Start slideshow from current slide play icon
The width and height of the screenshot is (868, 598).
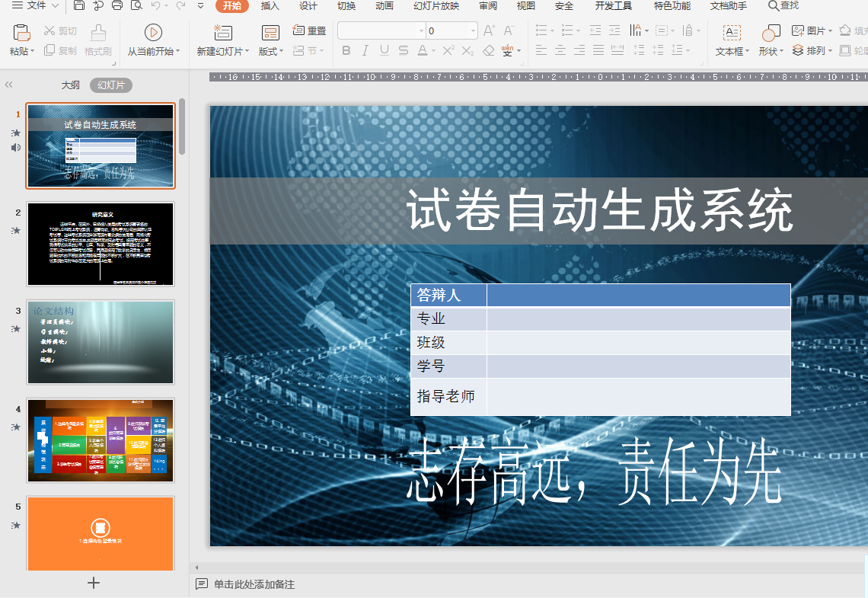(153, 33)
